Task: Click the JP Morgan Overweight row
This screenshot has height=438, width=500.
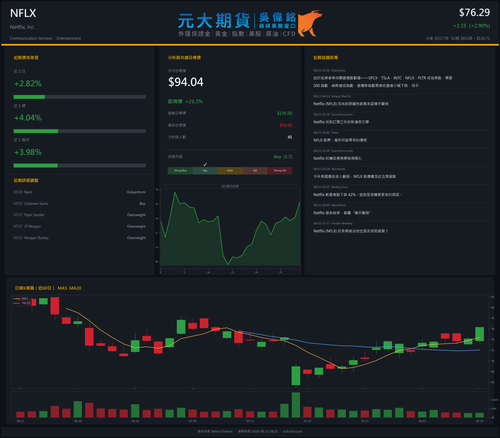Action: pos(80,227)
